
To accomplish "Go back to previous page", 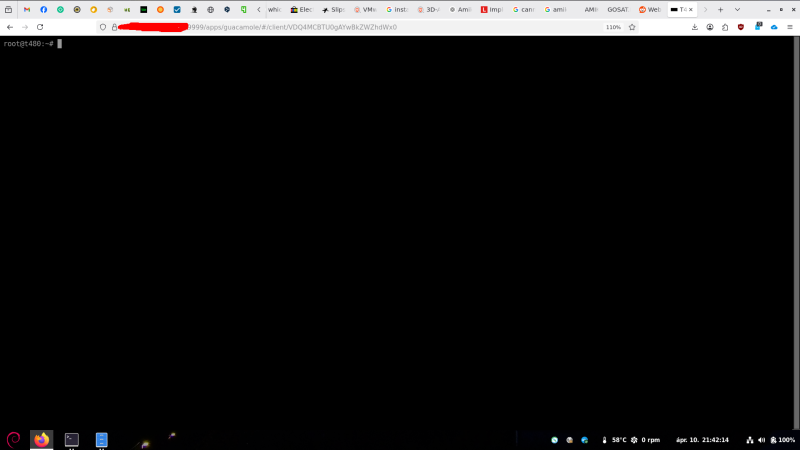I will (10, 27).
